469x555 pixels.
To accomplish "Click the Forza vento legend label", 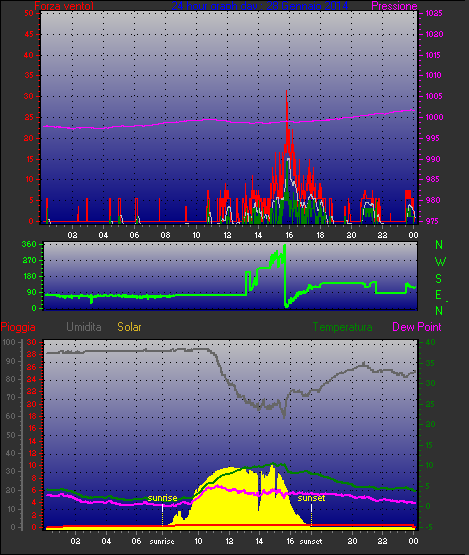I will coord(64,6).
